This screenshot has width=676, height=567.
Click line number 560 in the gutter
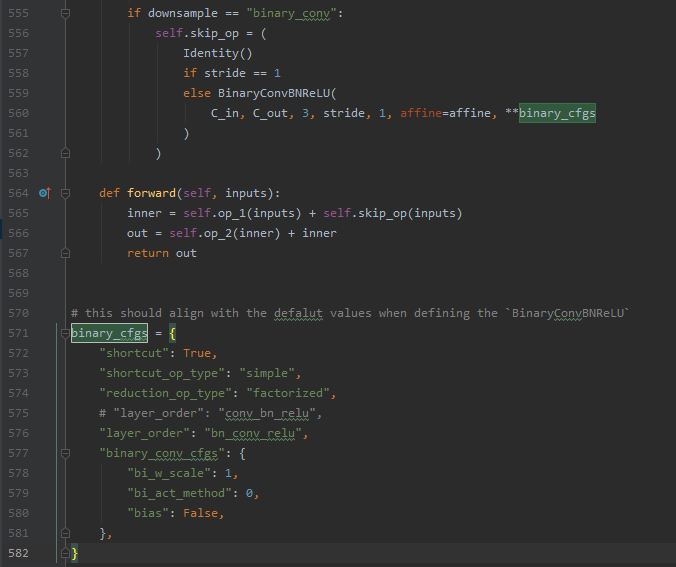[19, 113]
